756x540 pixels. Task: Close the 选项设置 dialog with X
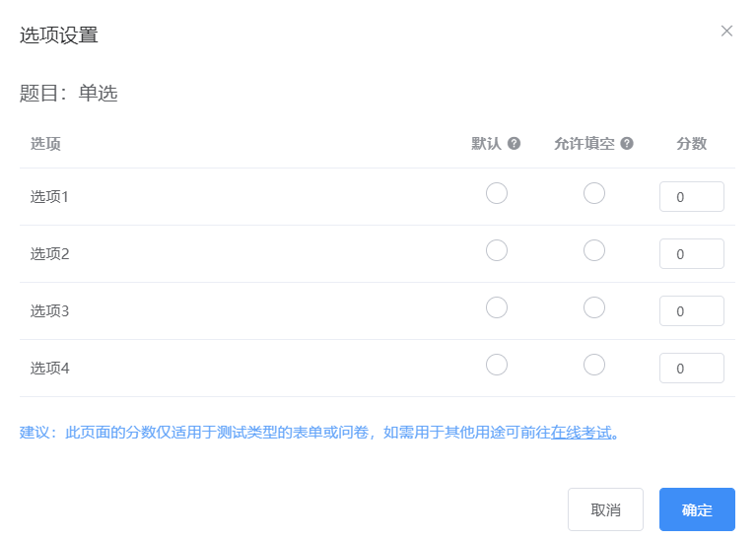[726, 31]
